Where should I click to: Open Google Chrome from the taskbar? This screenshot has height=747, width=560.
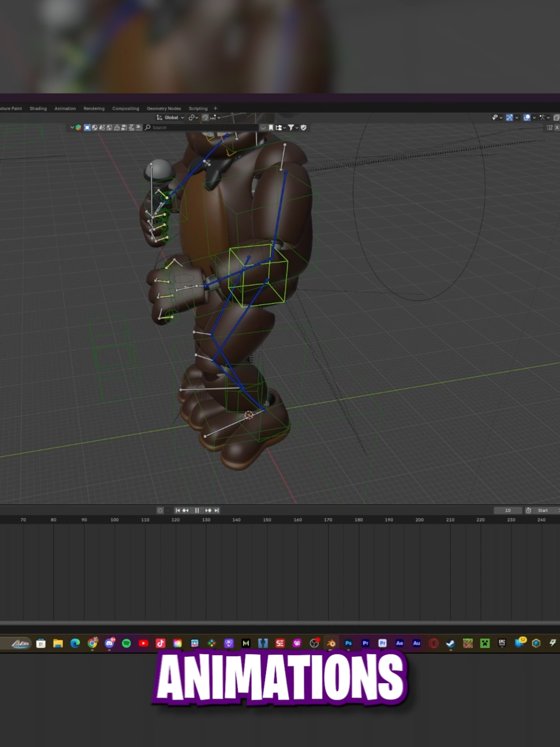point(92,643)
